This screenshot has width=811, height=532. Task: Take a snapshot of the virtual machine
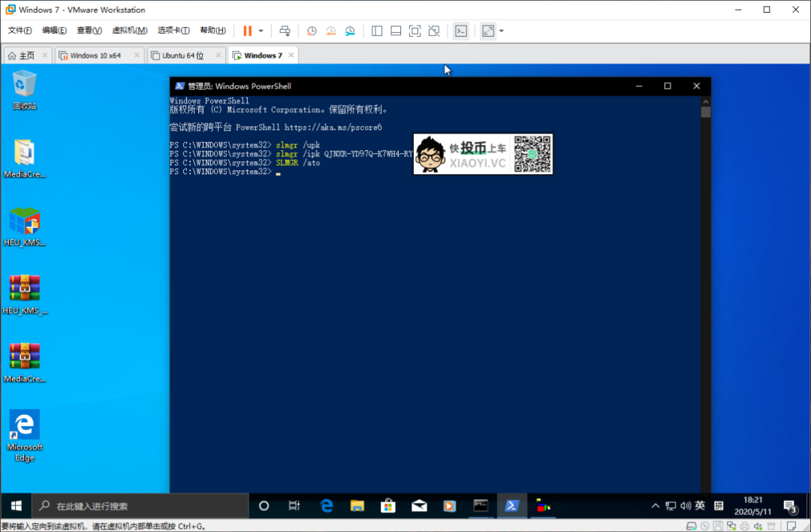point(312,31)
